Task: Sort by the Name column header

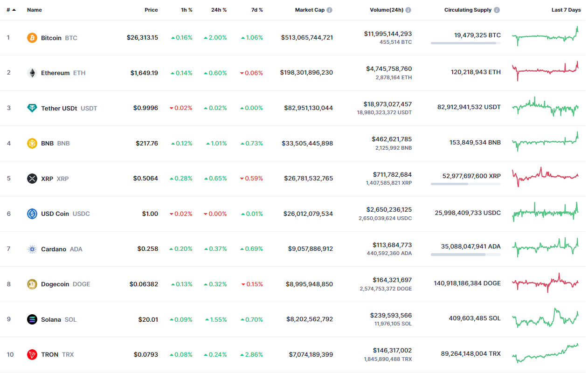Action: coord(35,10)
